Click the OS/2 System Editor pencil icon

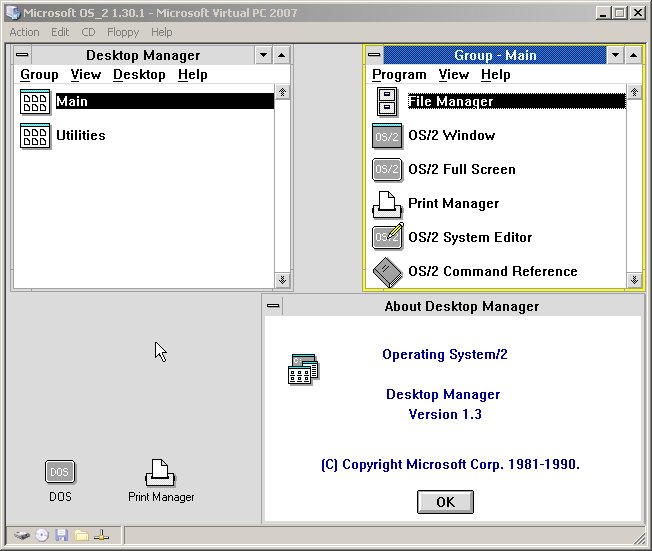pos(388,236)
